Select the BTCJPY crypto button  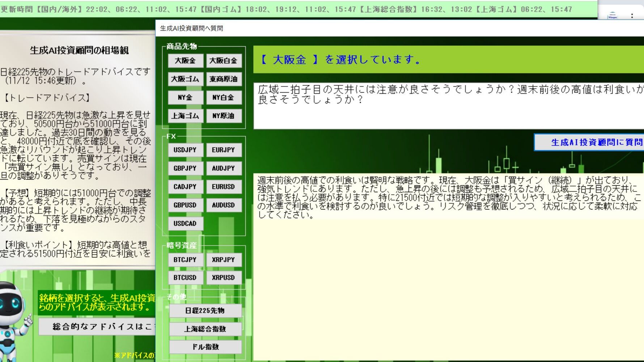pyautogui.click(x=185, y=260)
